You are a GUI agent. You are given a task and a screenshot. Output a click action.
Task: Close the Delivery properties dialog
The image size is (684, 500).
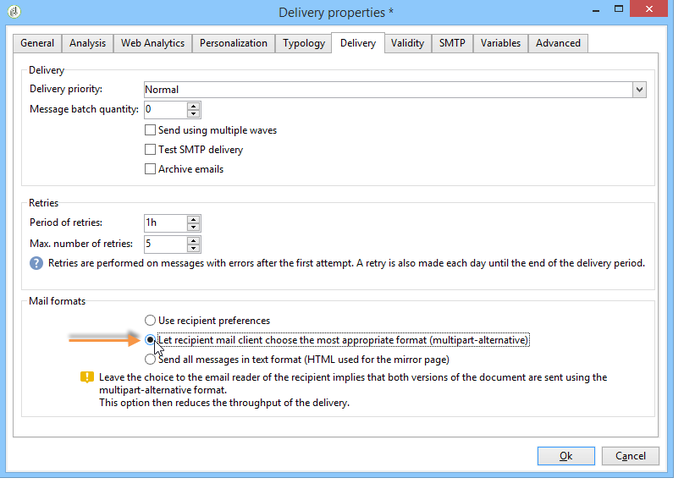tap(656, 13)
